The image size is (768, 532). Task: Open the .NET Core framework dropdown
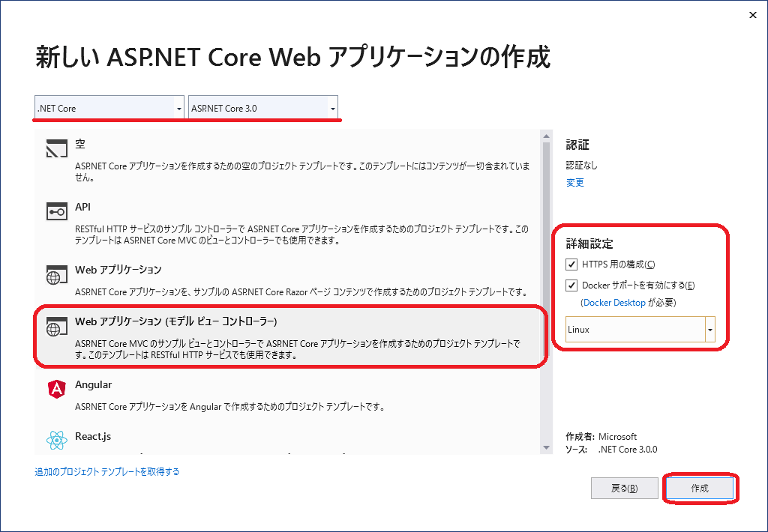178,109
